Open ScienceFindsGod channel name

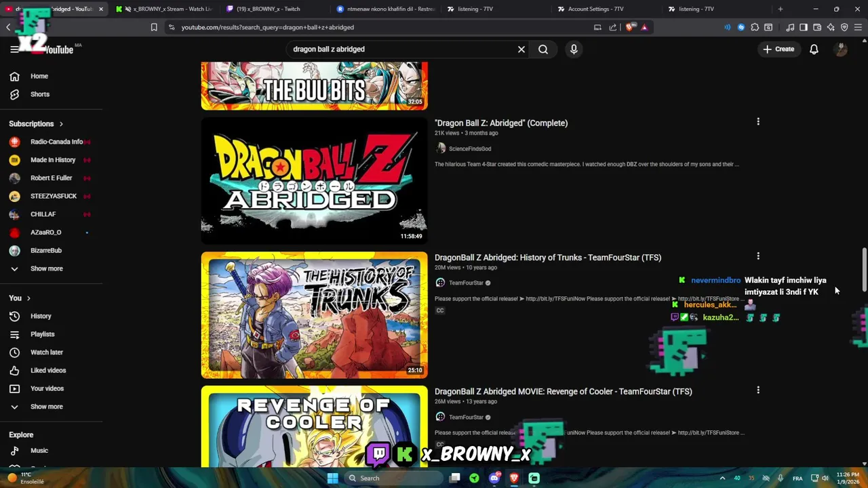coord(470,148)
